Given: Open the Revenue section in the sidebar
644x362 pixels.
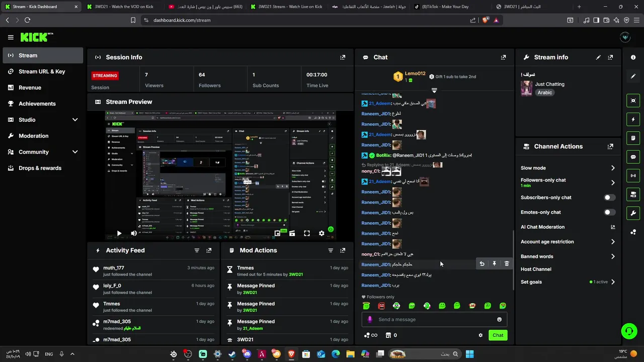Looking at the screenshot, I should (x=43, y=87).
